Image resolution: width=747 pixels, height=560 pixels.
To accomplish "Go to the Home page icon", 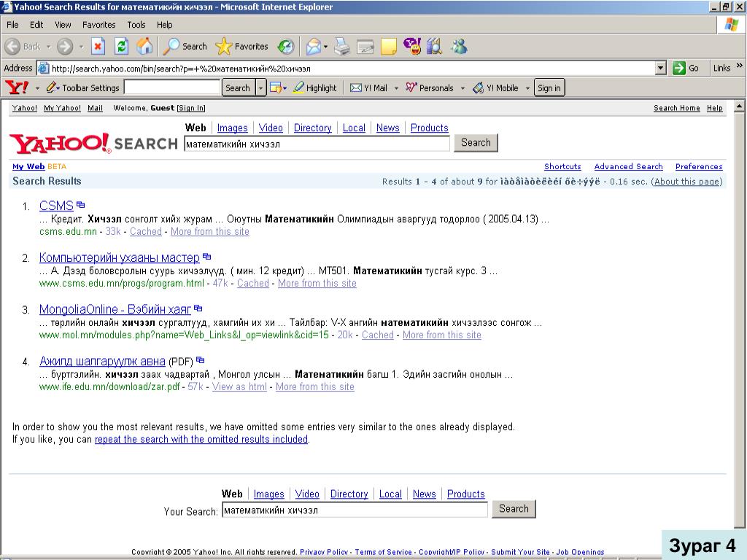I will [144, 47].
